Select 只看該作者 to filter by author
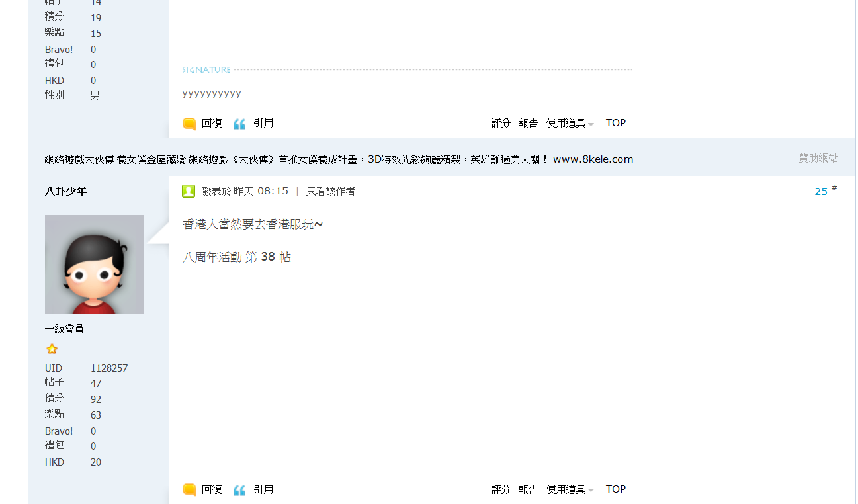The height and width of the screenshot is (504, 858). pos(330,191)
